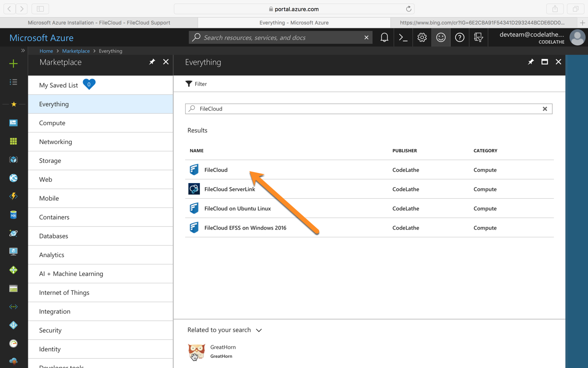Switch to the FileCloud Support browser tab

coord(99,23)
